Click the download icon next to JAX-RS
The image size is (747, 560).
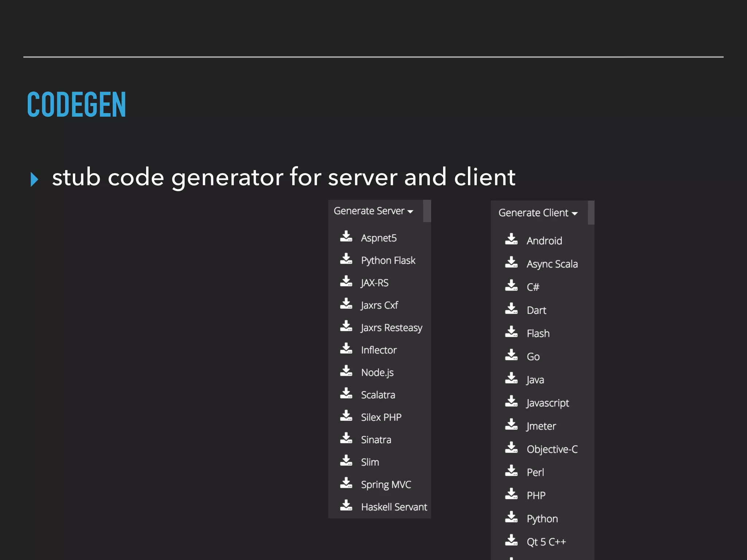346,281
